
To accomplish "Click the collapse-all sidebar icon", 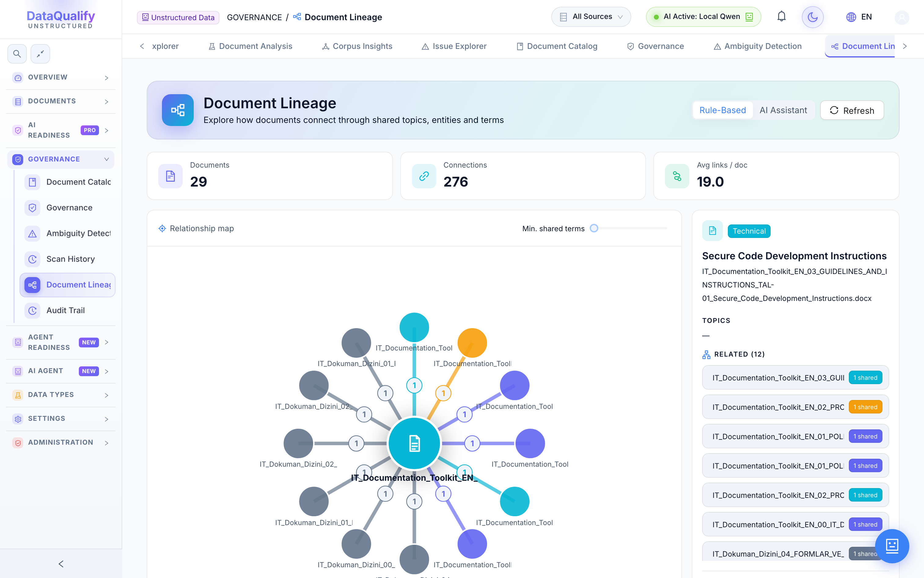I will (40, 54).
